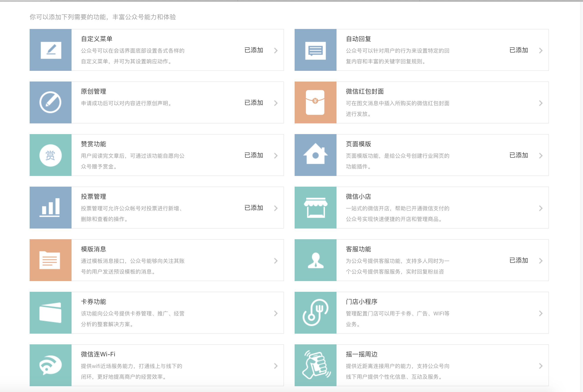Click the 页面模版 house icon
This screenshot has width=583, height=392.
coord(316,155)
